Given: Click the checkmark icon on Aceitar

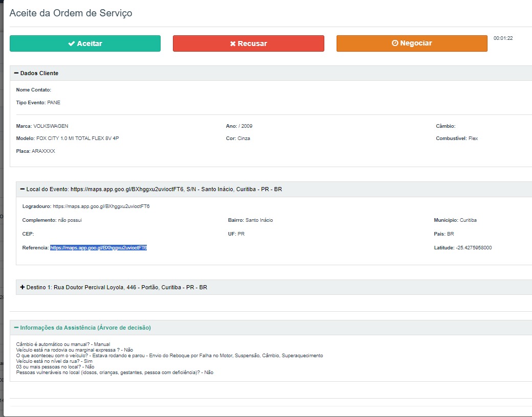Looking at the screenshot, I should coord(71,43).
